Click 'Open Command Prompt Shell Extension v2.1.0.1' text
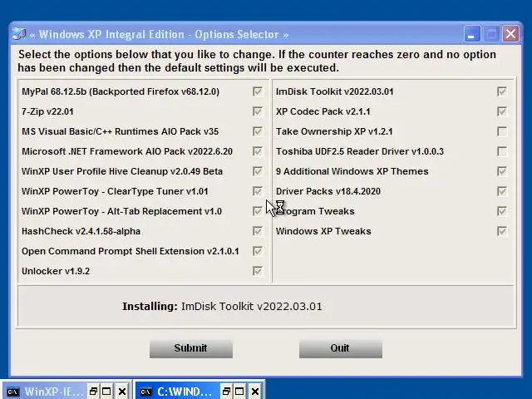Image resolution: width=532 pixels, height=399 pixels. coord(131,251)
